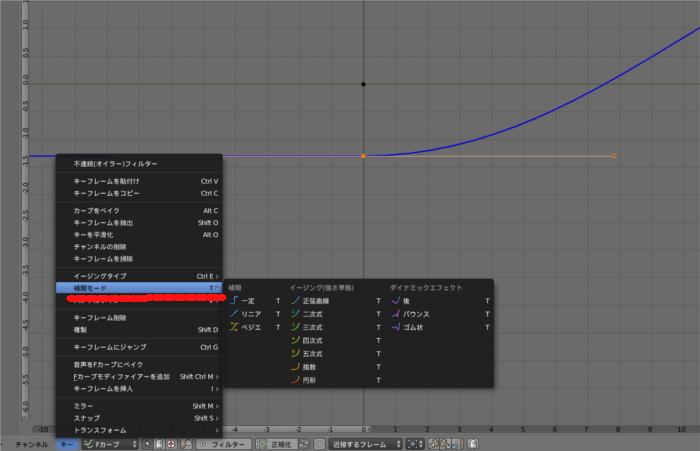Click copy keyframes icon in header

[x=434, y=444]
